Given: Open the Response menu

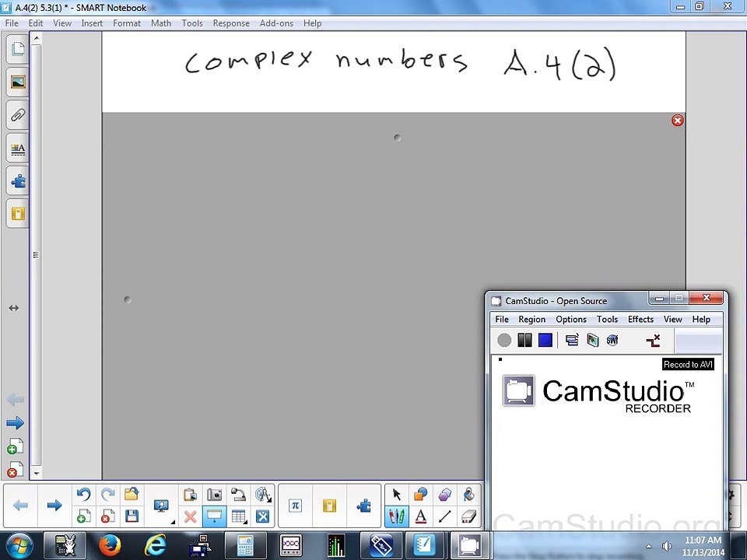Looking at the screenshot, I should pos(231,23).
